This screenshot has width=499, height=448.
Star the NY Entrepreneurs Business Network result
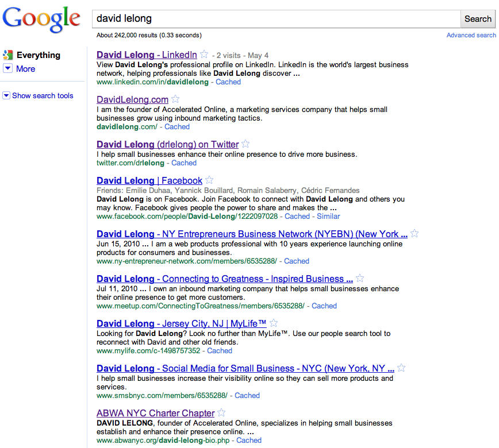(414, 234)
